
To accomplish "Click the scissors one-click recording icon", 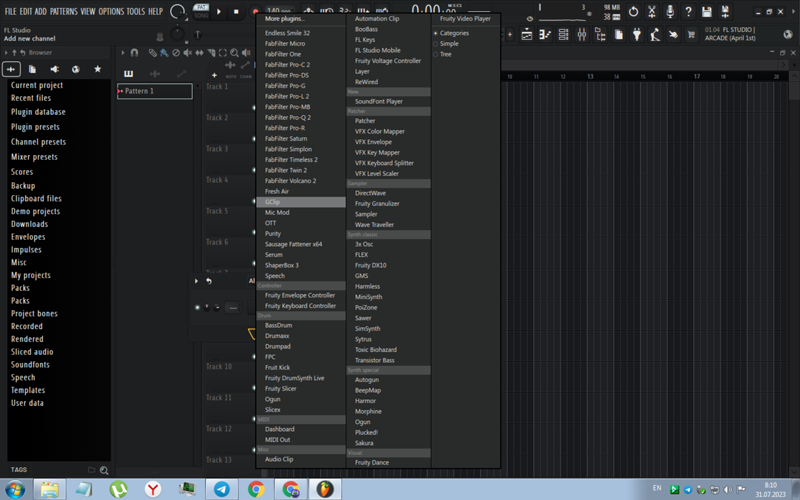I will pos(652,12).
